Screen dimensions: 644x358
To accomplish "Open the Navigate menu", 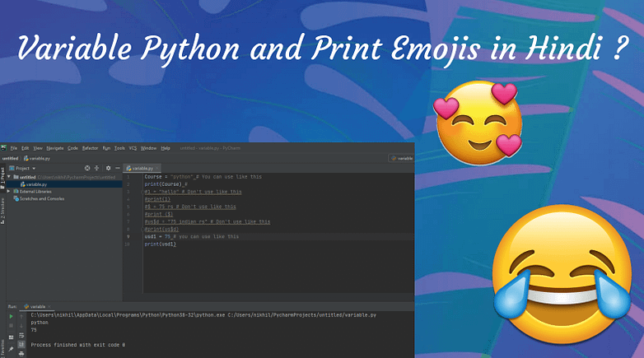I will click(x=55, y=148).
